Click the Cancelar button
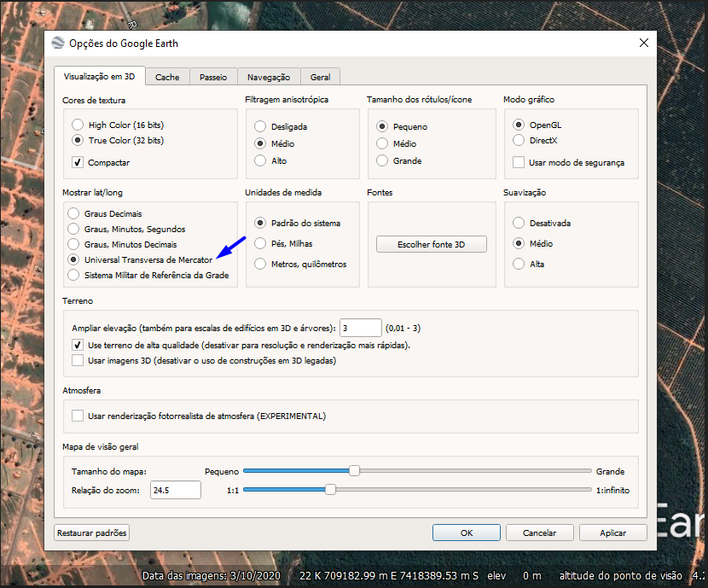The height and width of the screenshot is (588, 708). coord(540,533)
